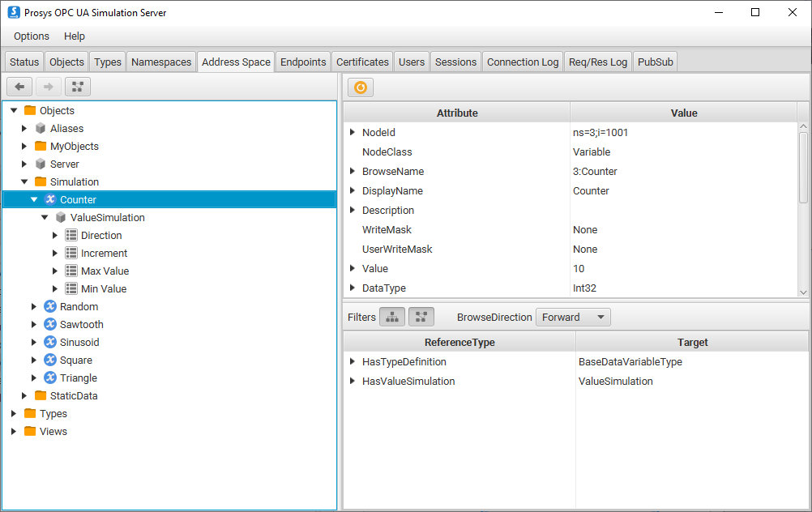Screen dimensions: 812x512
Task: Toggle the hierarchical references filter button
Action: (x=392, y=317)
